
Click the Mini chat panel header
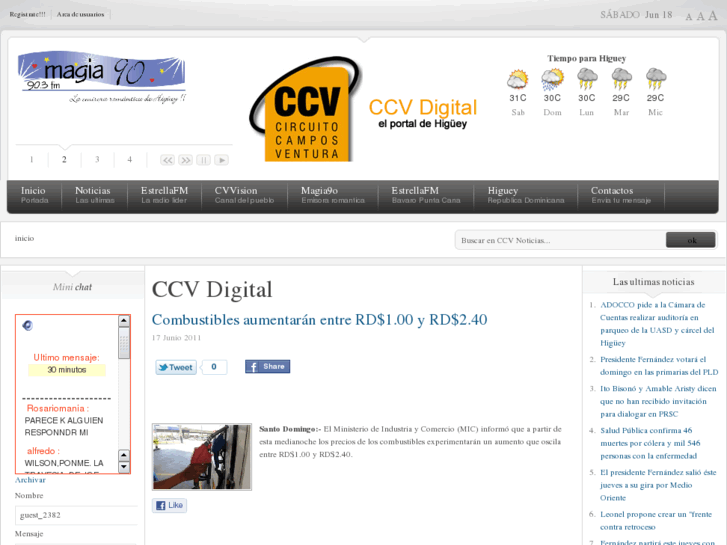point(72,287)
